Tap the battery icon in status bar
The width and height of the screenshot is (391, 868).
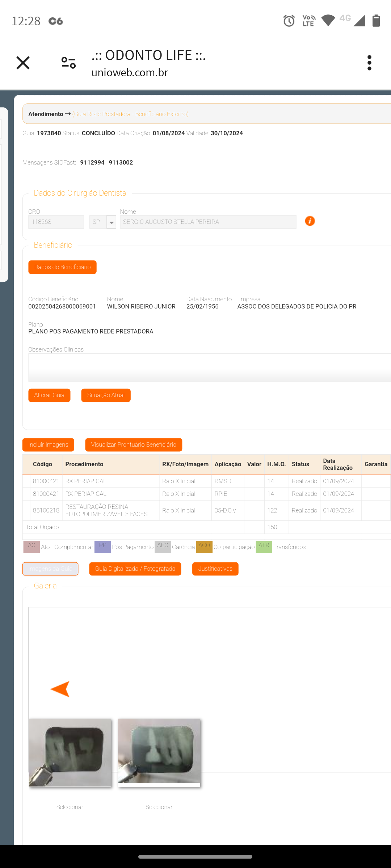point(376,21)
